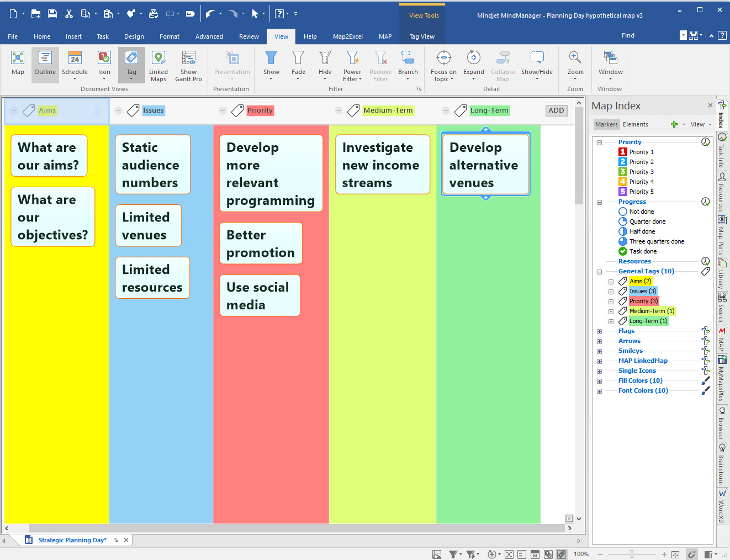The image size is (730, 560).
Task: Open the Search side panel
Action: pos(722,308)
